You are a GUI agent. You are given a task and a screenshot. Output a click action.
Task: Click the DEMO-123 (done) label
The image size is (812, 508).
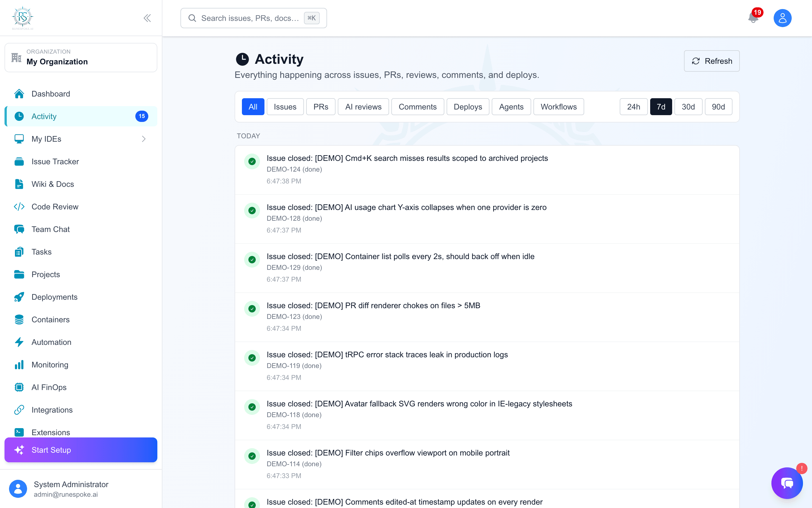(x=294, y=316)
